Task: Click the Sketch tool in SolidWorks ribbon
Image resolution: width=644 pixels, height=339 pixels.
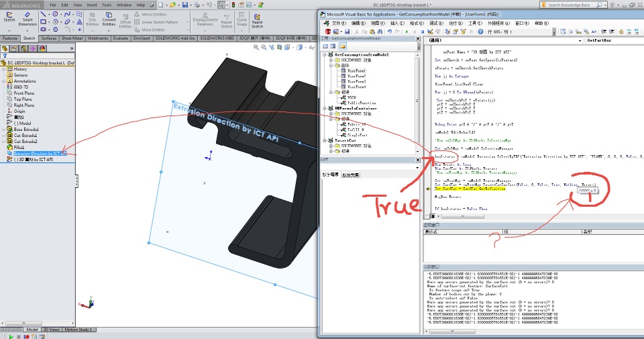Action: [x=9, y=17]
